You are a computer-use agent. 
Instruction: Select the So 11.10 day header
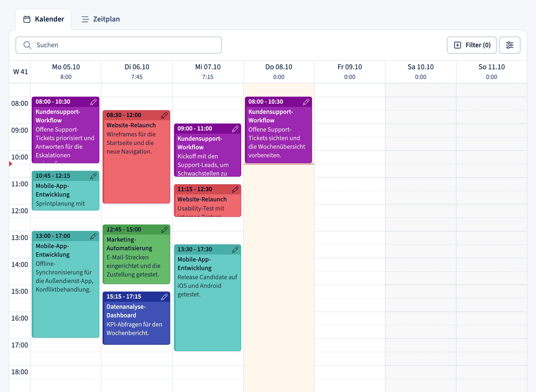pyautogui.click(x=491, y=72)
